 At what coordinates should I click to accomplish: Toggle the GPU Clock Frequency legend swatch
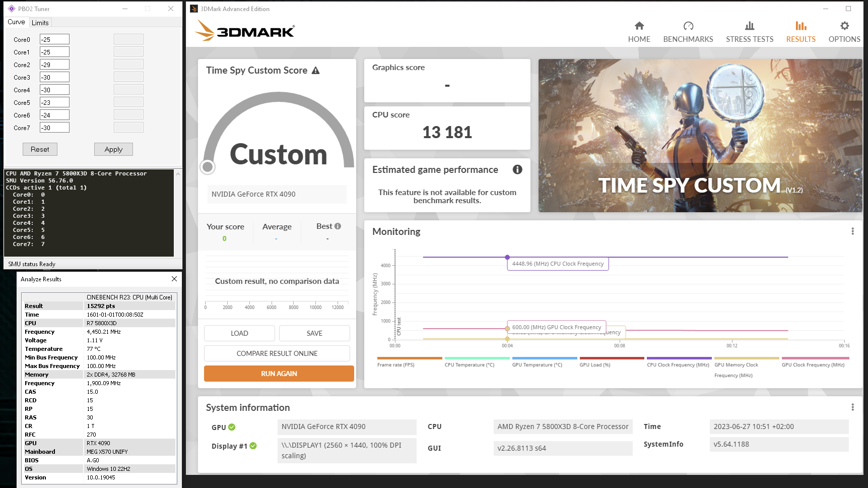click(816, 358)
